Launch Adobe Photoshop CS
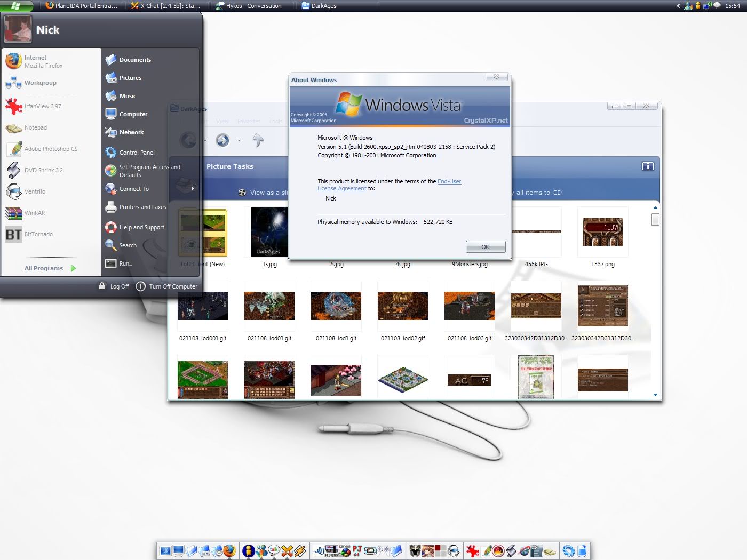This screenshot has height=560, width=747. pyautogui.click(x=51, y=149)
